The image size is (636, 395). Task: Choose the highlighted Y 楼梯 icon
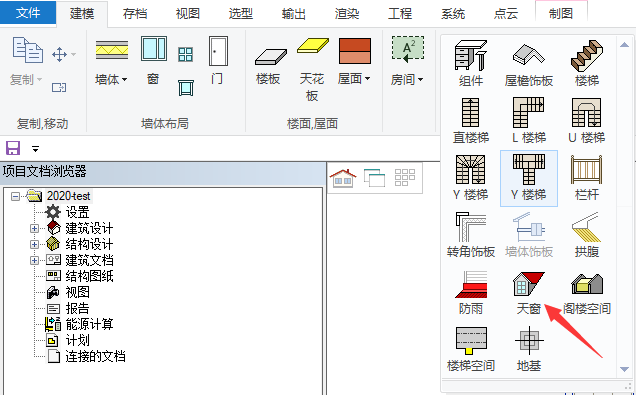pos(529,178)
